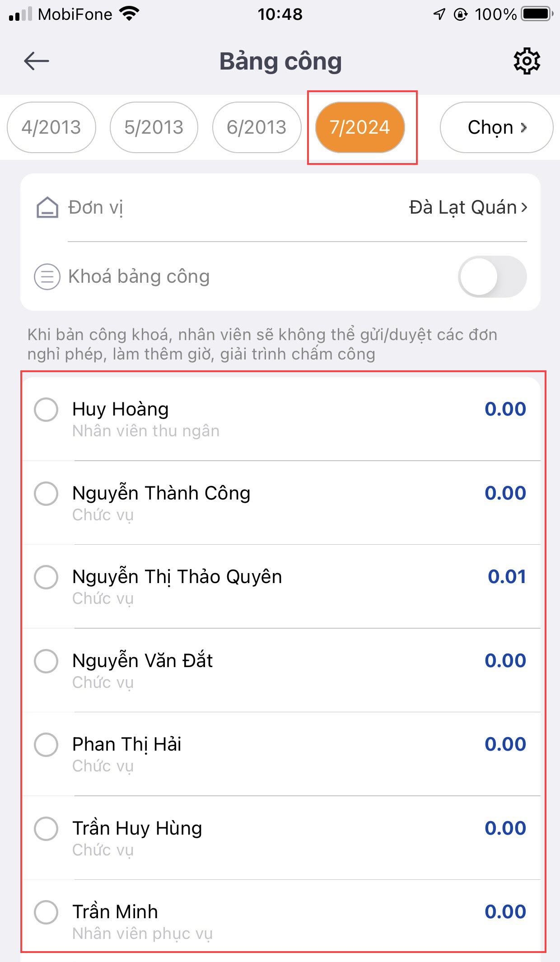Image resolution: width=560 pixels, height=962 pixels.
Task: Tap Huy Hoàng's 0.00 work total
Action: click(x=505, y=409)
